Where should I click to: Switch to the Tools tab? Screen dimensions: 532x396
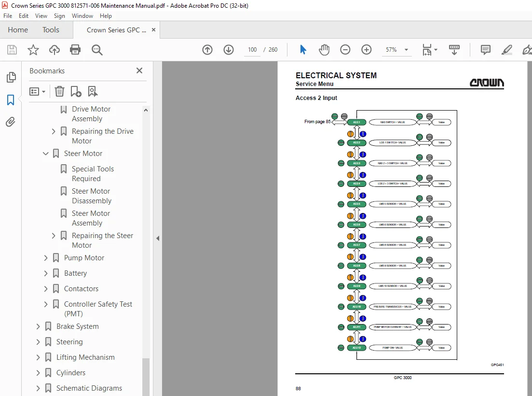click(51, 30)
